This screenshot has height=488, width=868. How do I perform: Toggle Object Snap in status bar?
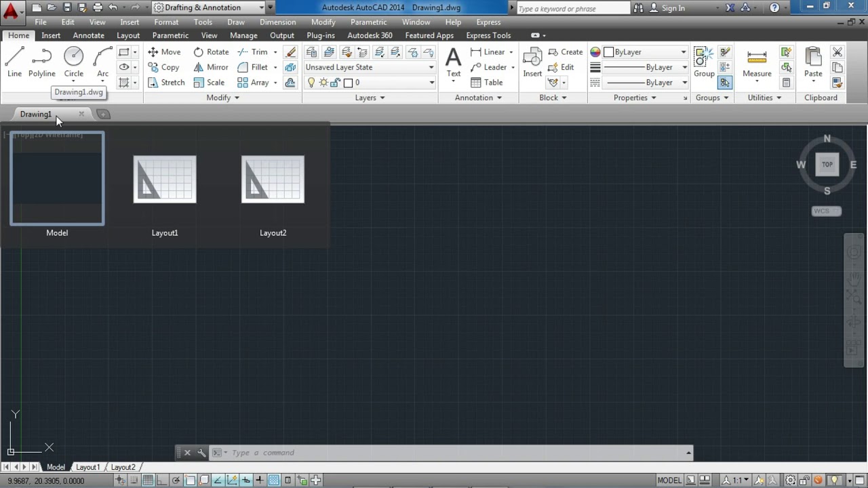point(190,481)
